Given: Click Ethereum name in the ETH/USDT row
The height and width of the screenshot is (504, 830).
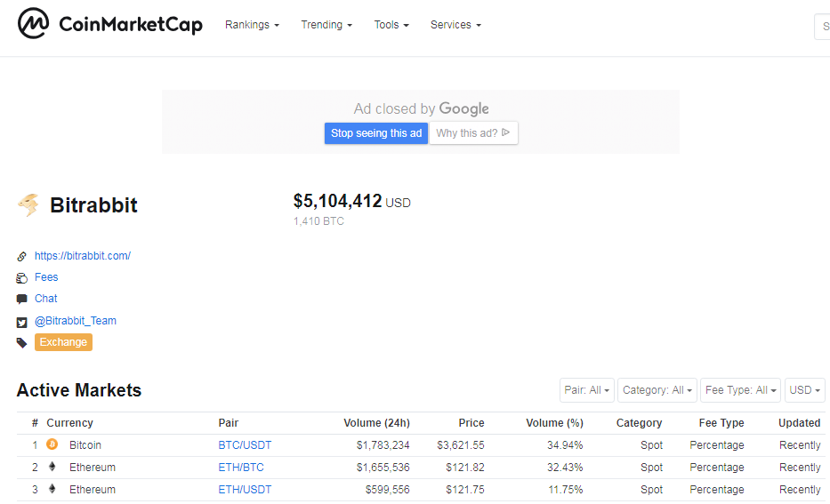Looking at the screenshot, I should tap(93, 490).
